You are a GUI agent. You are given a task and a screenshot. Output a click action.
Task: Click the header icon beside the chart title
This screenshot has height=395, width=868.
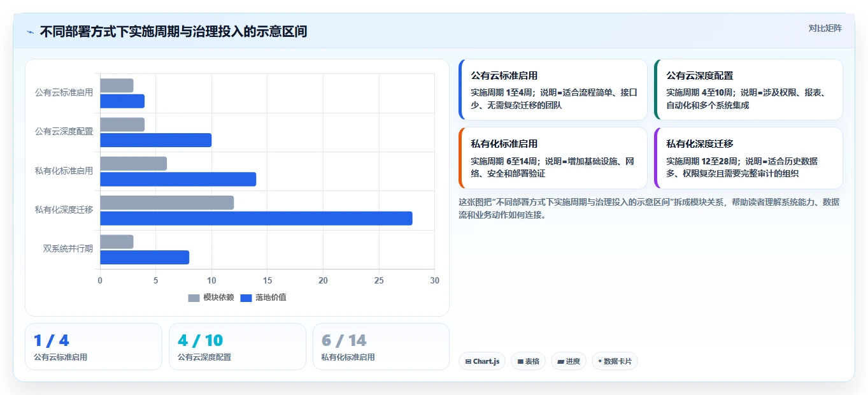pos(31,32)
